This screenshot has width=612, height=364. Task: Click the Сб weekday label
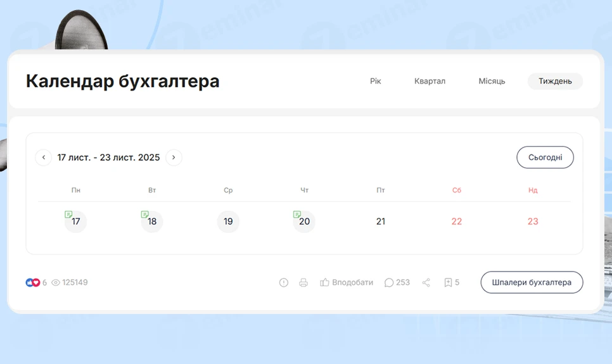tap(457, 191)
